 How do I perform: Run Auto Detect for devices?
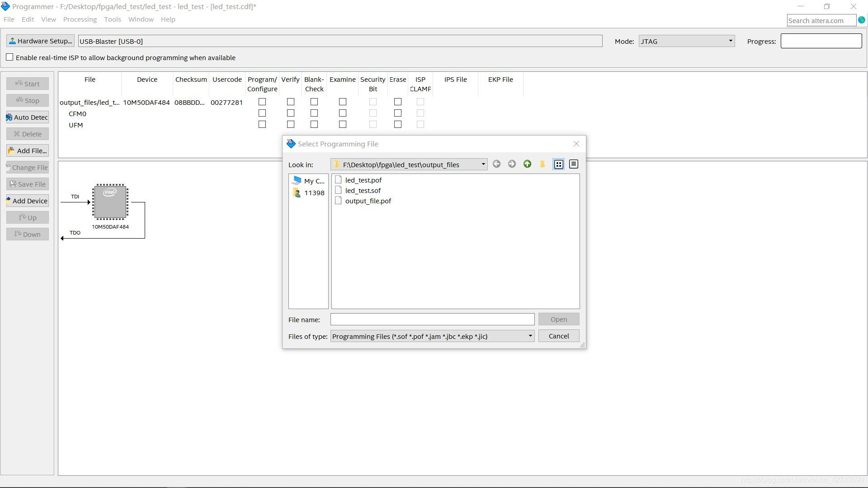coord(28,117)
